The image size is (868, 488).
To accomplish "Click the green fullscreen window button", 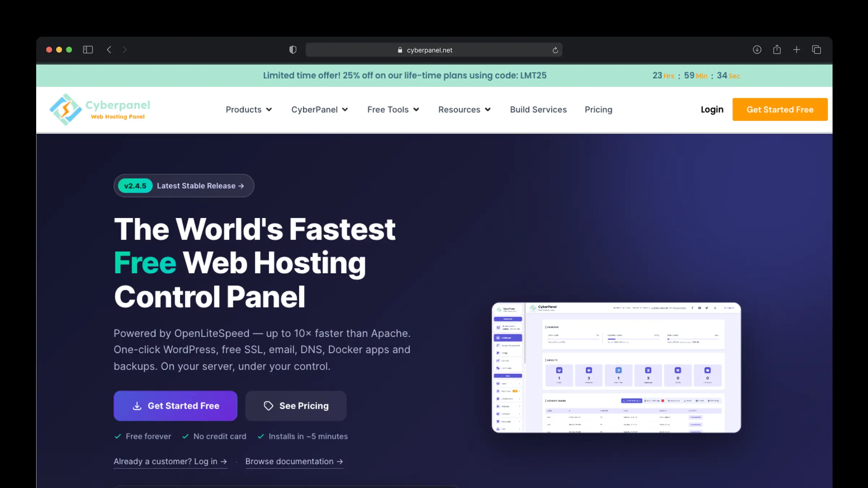I will [x=69, y=50].
